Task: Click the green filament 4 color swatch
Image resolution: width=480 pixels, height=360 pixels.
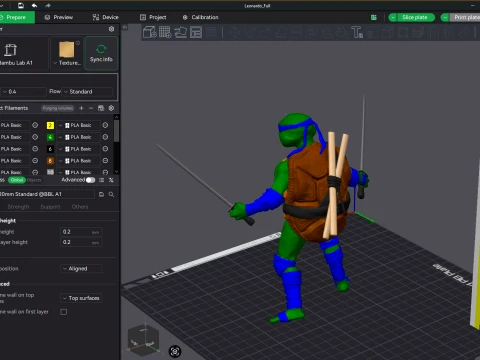Action: pyautogui.click(x=50, y=137)
